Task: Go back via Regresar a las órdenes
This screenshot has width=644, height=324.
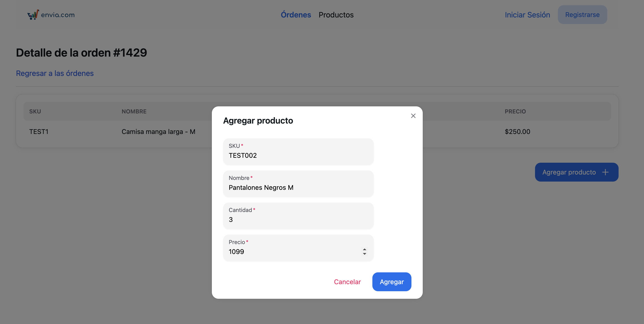Action: 55,73
